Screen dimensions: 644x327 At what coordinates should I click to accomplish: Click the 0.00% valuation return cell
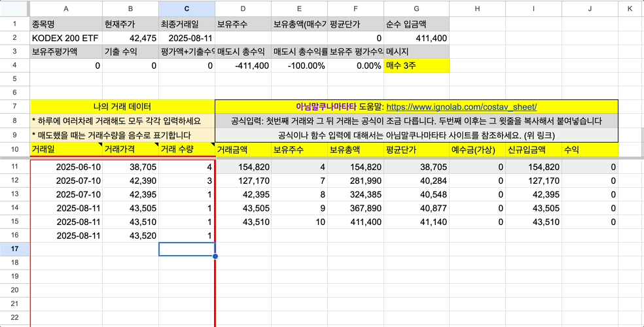tap(355, 65)
